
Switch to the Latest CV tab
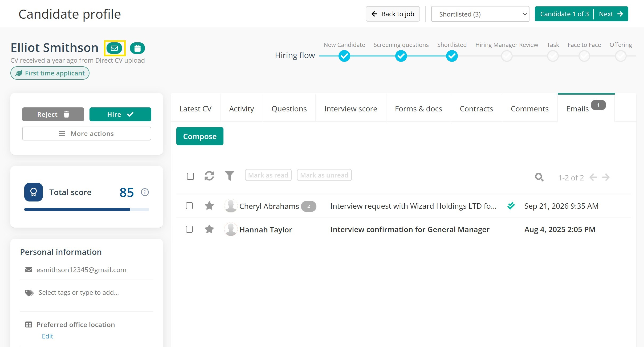195,108
